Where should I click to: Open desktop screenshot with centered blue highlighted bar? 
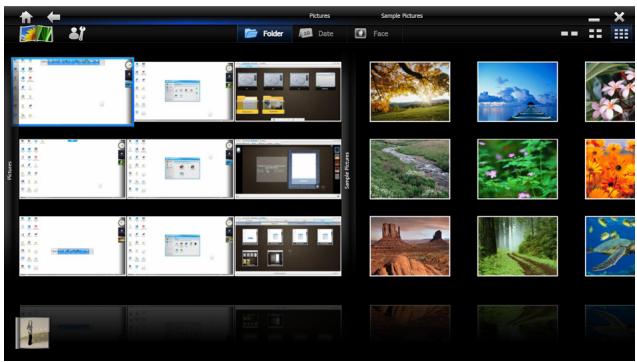(x=73, y=246)
